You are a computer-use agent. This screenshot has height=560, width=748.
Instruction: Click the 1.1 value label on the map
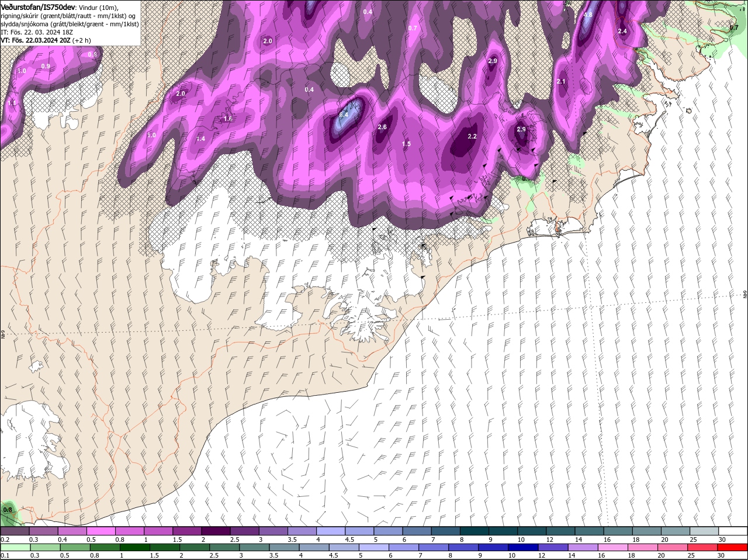(x=13, y=102)
